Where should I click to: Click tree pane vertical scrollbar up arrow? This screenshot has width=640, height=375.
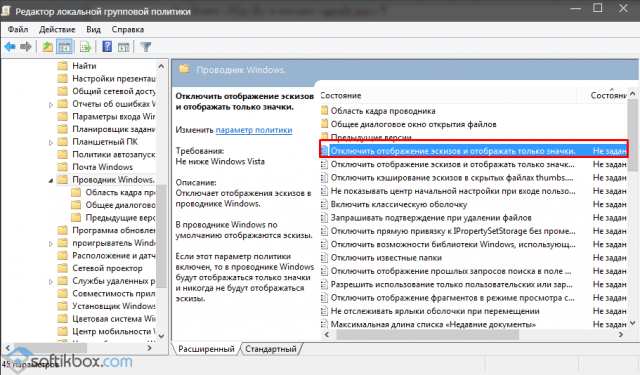[161, 66]
